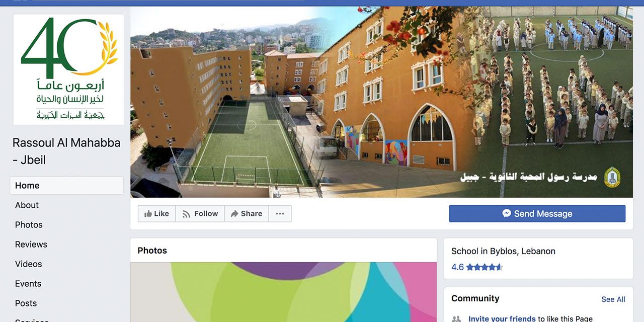
Task: Click the thumbs-up Like icon
Action: tap(148, 214)
